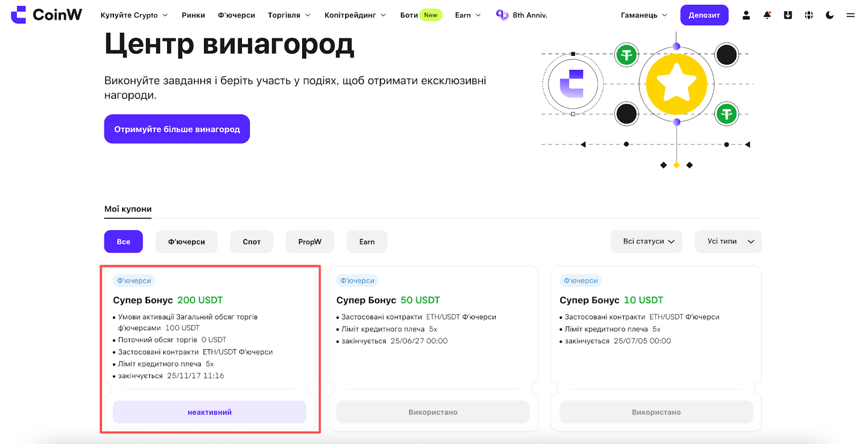Click the yellow star reward graphic
The width and height of the screenshot is (868, 444).
click(x=676, y=84)
